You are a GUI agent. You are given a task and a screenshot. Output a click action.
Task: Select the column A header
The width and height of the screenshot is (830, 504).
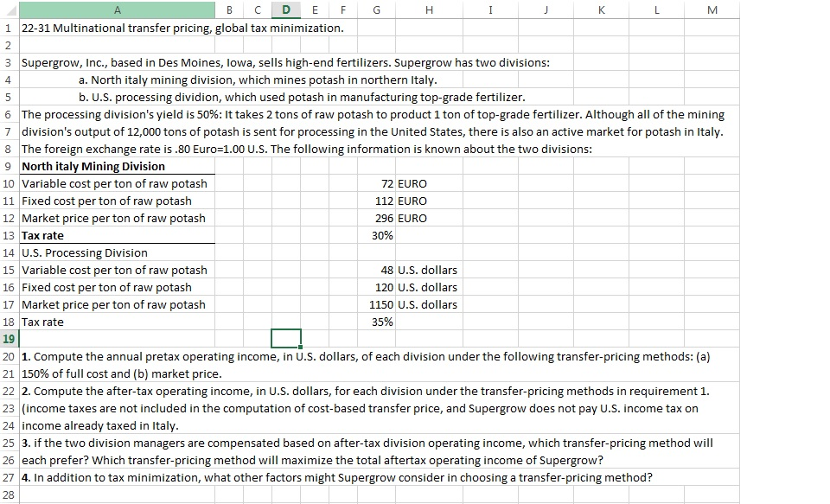(117, 10)
